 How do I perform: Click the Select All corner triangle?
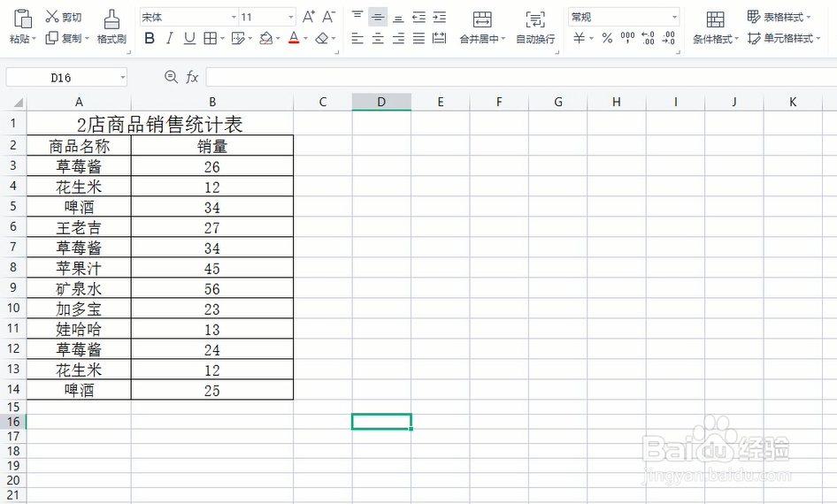click(18, 102)
